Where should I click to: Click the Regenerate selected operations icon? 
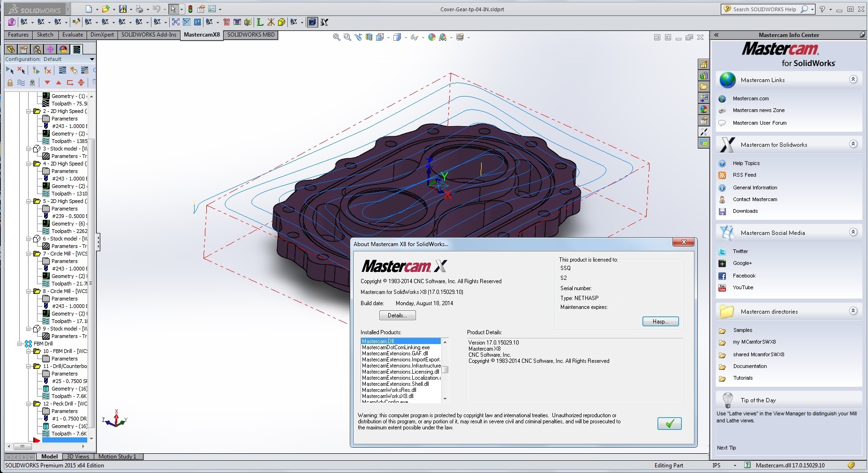tap(36, 70)
